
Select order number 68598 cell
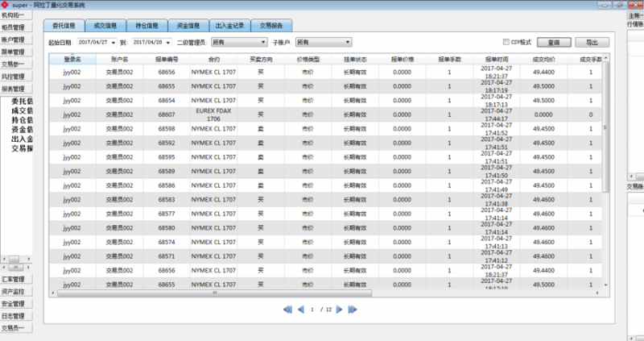[x=167, y=129]
